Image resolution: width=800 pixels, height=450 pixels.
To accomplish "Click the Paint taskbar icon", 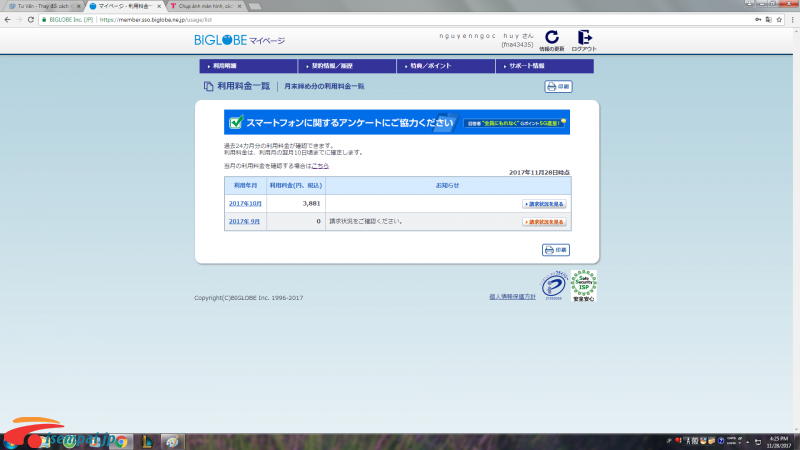I will pyautogui.click(x=172, y=442).
